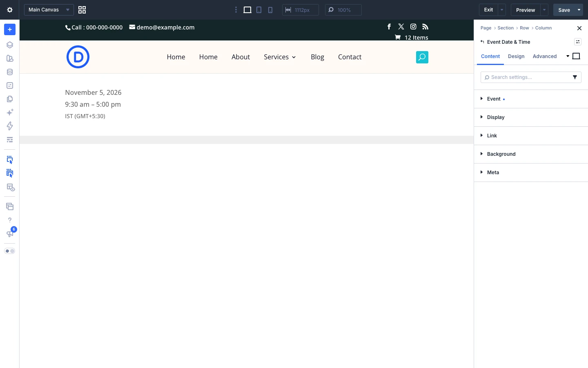Toggle the click-mode cursor icon below it
This screenshot has height=368, width=588.
(10, 174)
